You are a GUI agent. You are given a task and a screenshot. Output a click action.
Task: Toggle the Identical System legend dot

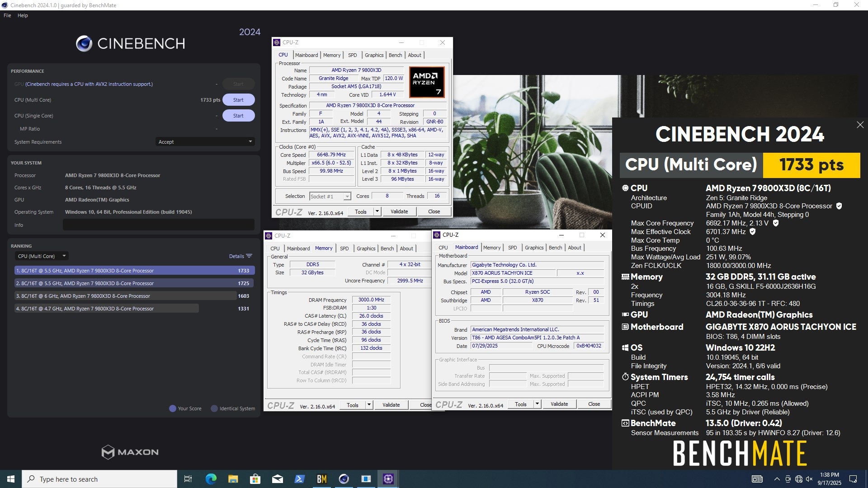pos(214,408)
